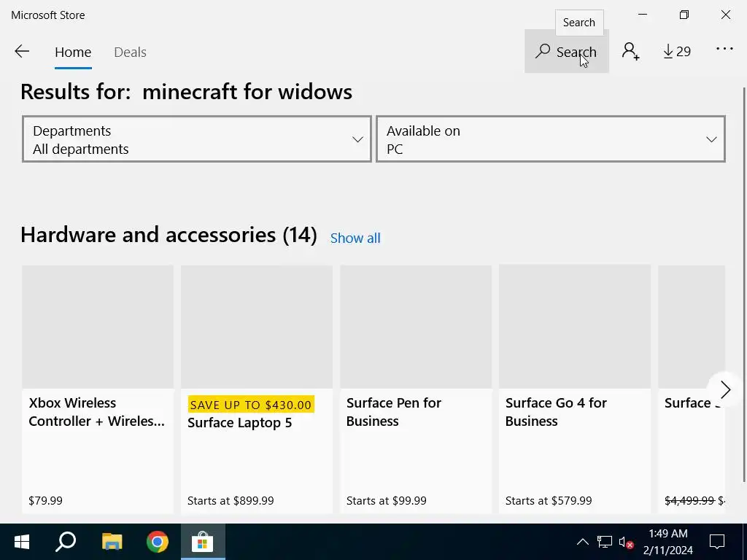Open the Search box in the Store
Image resolution: width=747 pixels, height=560 pixels.
click(x=566, y=52)
